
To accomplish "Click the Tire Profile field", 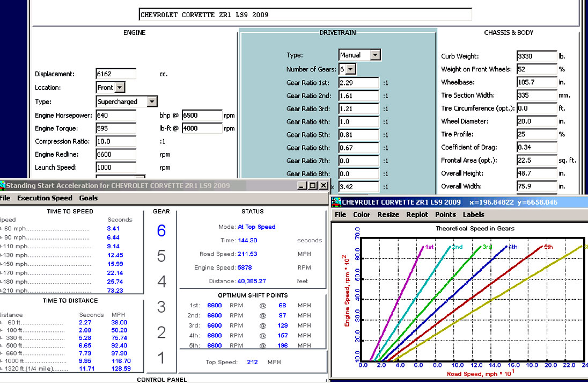I will 536,134.
